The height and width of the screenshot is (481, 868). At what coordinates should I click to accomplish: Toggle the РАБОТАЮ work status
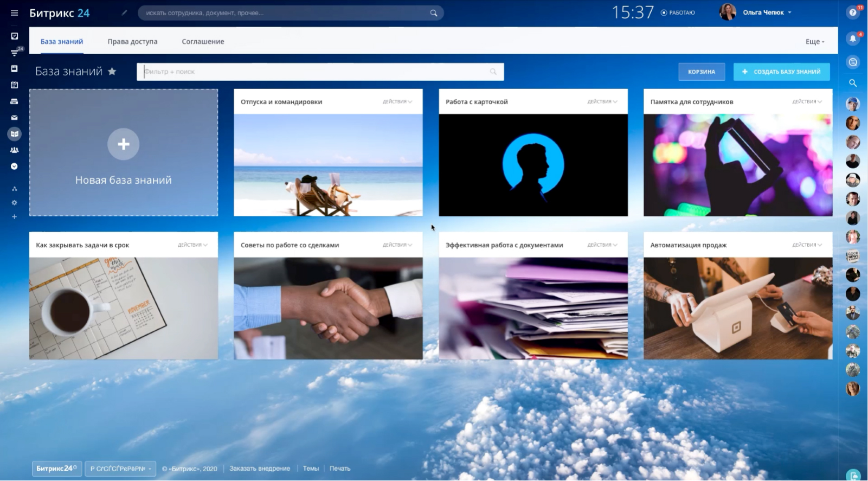(x=678, y=12)
